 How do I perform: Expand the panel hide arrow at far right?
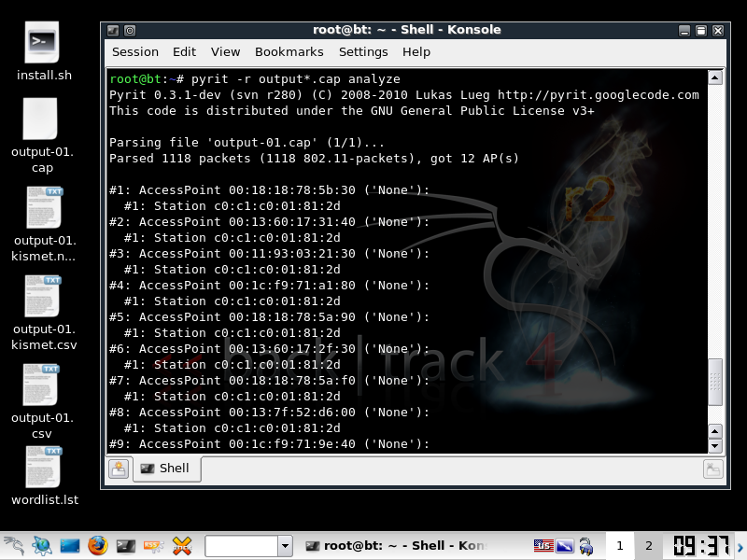point(740,545)
